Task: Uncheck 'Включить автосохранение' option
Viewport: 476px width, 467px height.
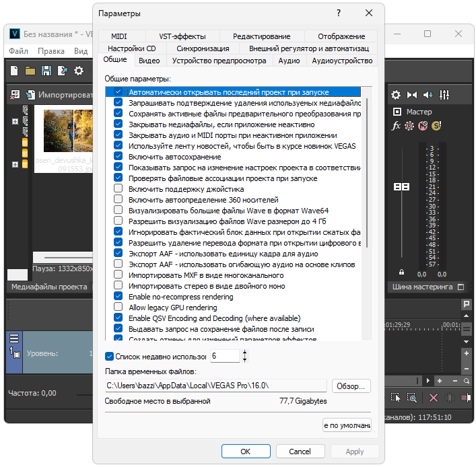Action: click(x=118, y=157)
